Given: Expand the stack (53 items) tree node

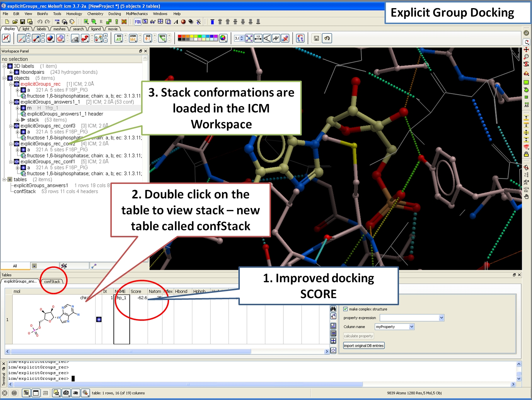Looking at the screenshot, I should tap(17, 120).
